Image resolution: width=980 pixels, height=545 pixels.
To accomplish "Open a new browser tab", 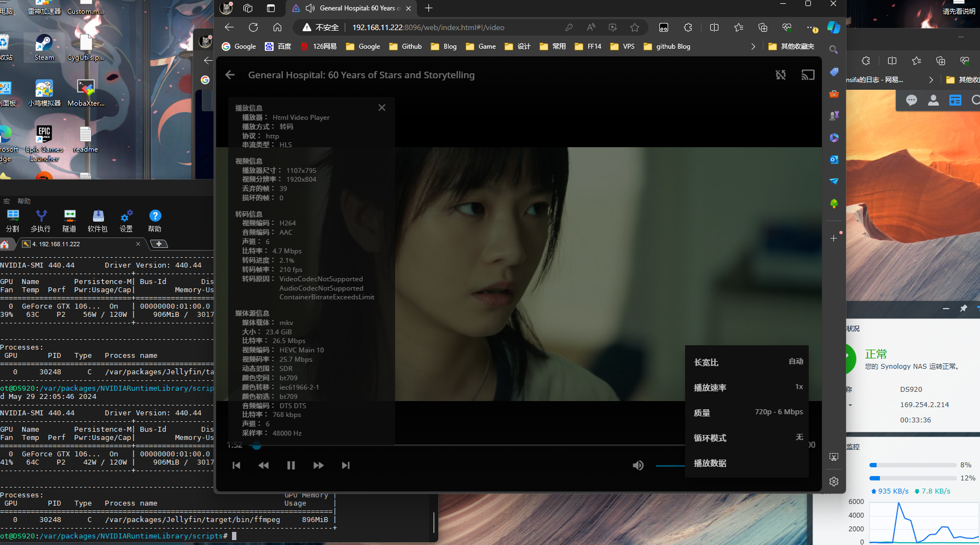I will click(x=428, y=8).
